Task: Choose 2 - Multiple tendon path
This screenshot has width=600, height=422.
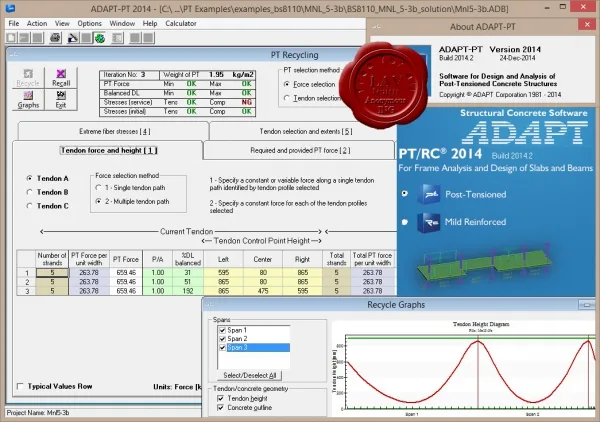Action: pyautogui.click(x=98, y=201)
